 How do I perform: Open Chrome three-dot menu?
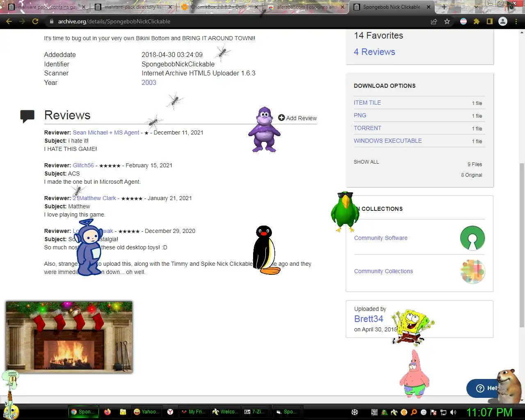pyautogui.click(x=516, y=21)
